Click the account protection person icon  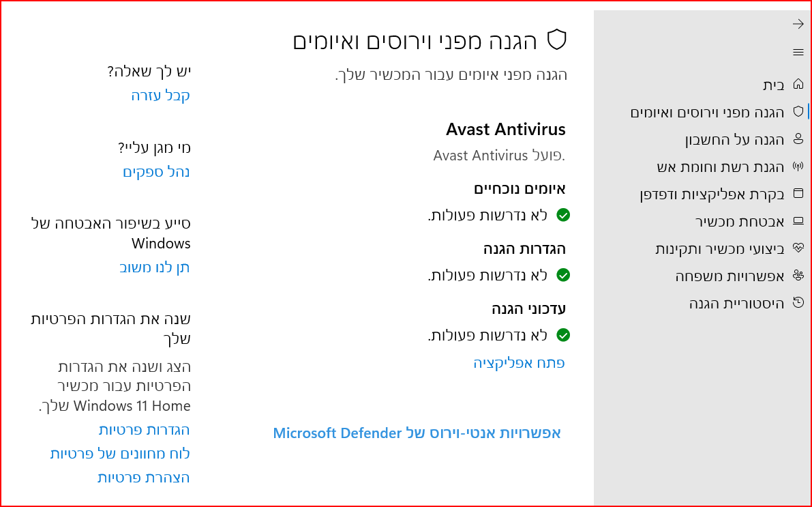coord(798,140)
